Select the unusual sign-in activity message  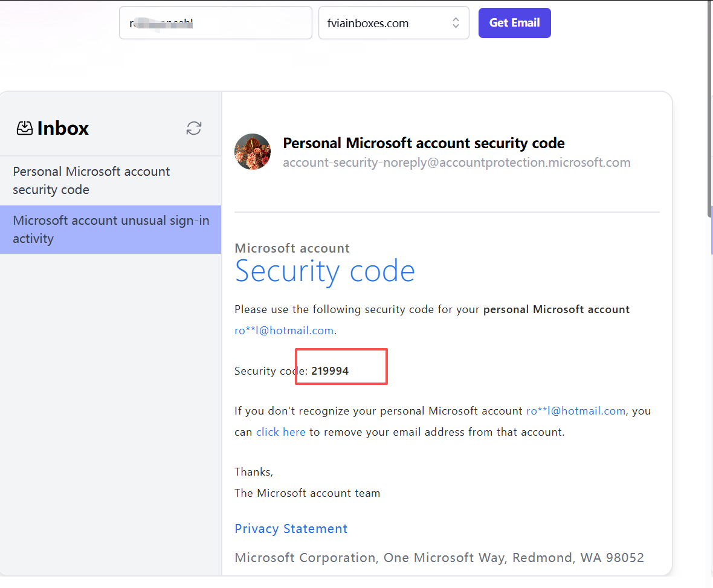point(110,230)
